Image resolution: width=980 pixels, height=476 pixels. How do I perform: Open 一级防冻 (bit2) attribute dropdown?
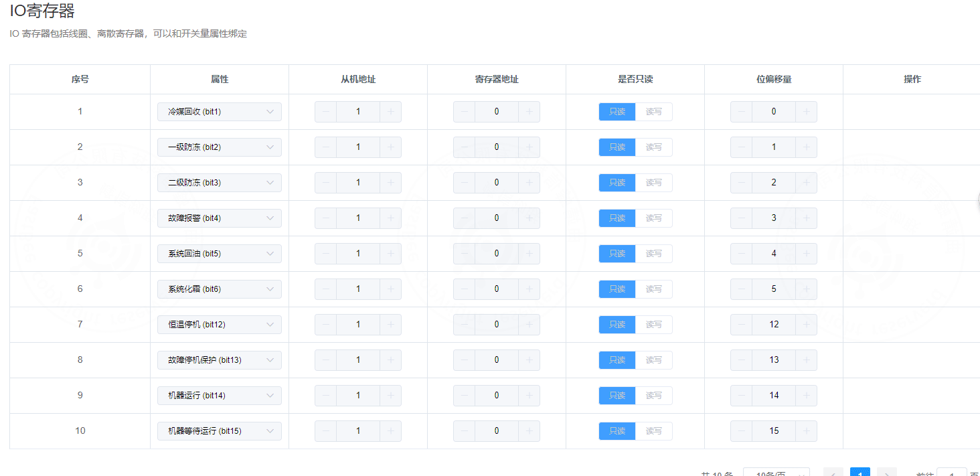(220, 147)
